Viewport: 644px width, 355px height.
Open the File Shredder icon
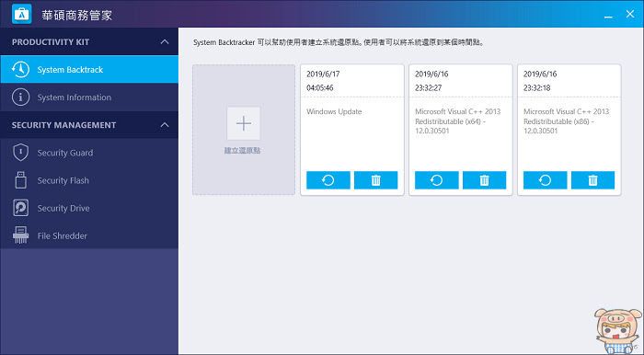pyautogui.click(x=20, y=235)
